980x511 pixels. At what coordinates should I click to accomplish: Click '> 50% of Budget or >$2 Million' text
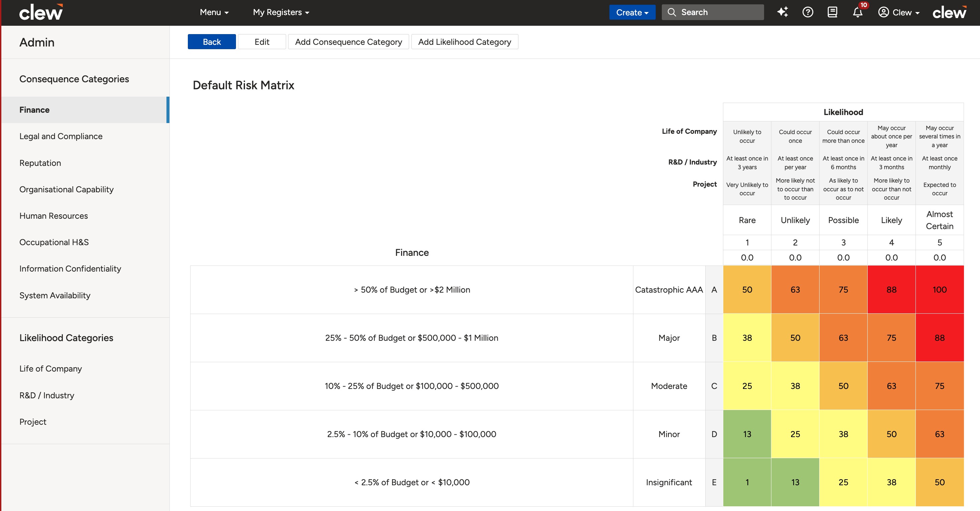pyautogui.click(x=412, y=290)
